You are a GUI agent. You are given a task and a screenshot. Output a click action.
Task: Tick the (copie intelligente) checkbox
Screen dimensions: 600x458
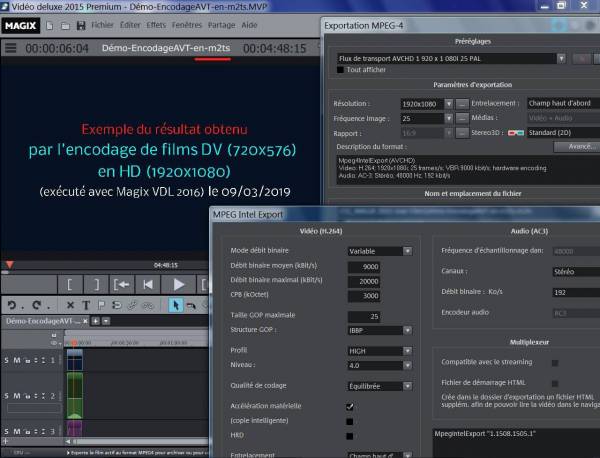click(350, 421)
